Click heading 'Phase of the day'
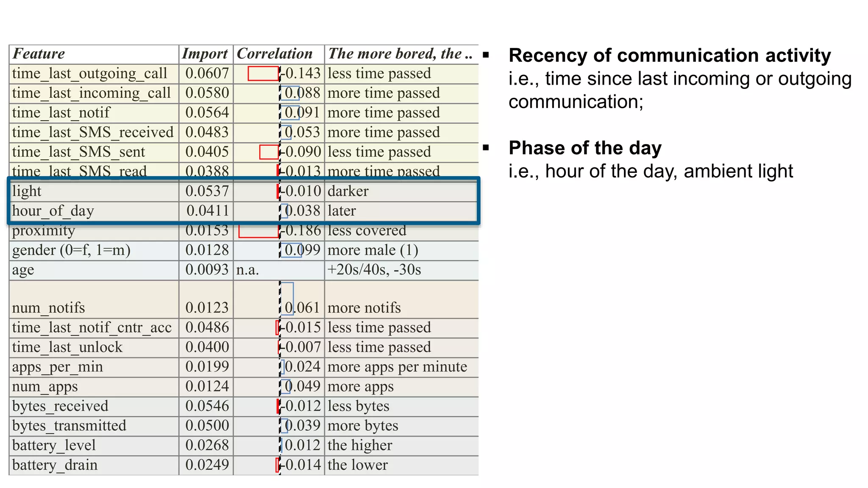 pos(585,148)
